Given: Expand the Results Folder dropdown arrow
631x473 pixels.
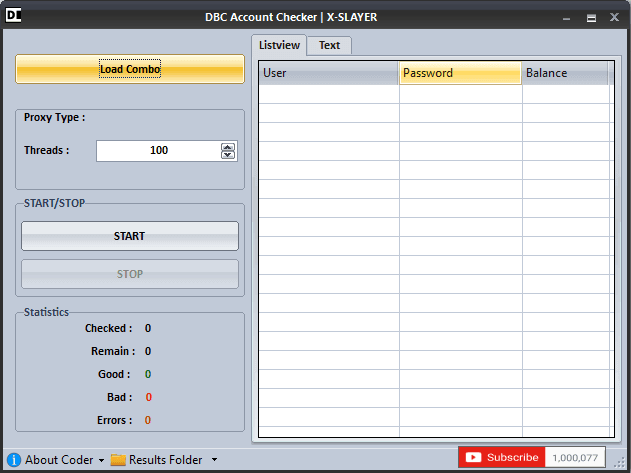Looking at the screenshot, I should (x=214, y=459).
